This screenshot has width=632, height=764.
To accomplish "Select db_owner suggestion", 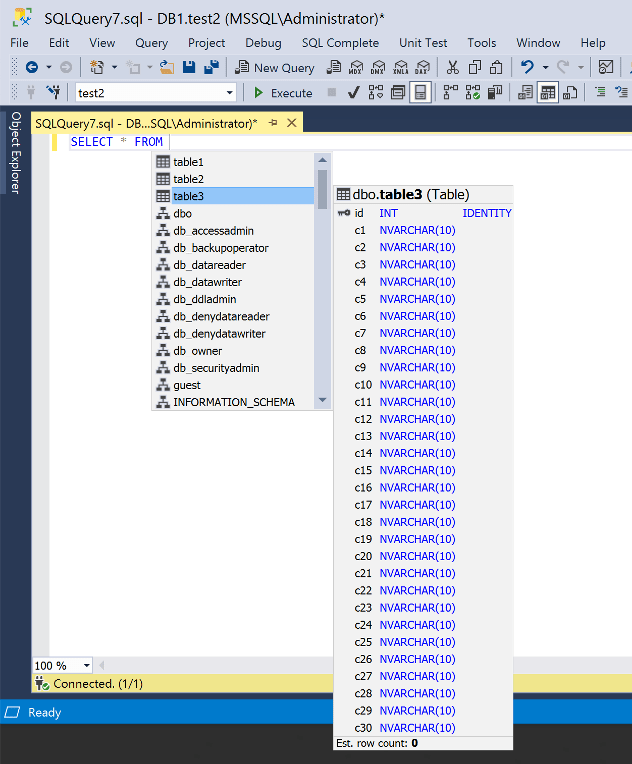I will point(234,351).
